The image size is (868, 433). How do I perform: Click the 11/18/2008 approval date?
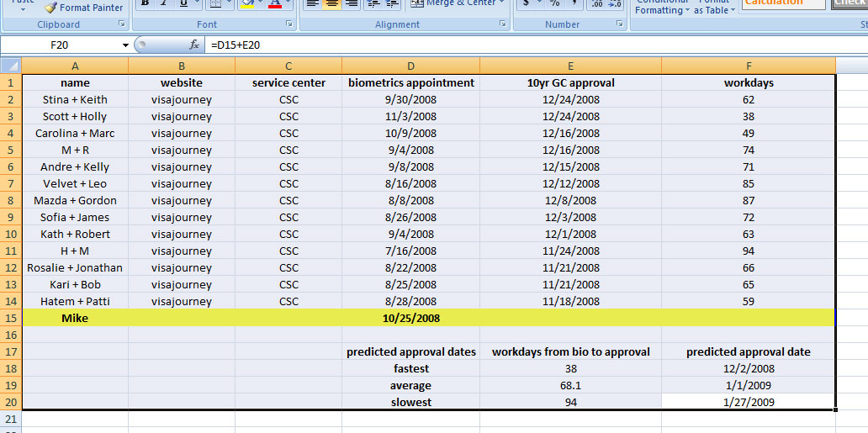click(571, 301)
